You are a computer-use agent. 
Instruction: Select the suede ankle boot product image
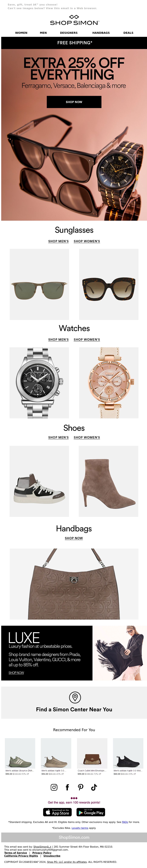[x=109, y=481]
